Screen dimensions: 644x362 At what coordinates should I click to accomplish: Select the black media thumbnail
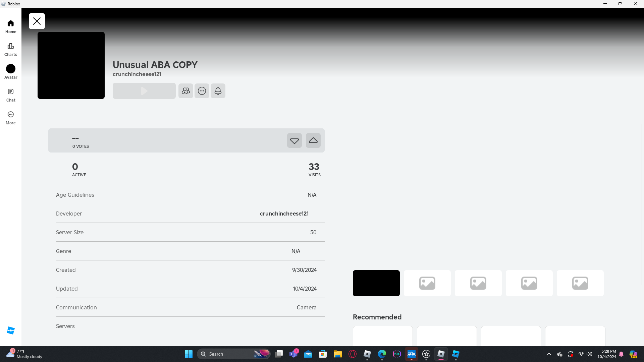click(376, 283)
